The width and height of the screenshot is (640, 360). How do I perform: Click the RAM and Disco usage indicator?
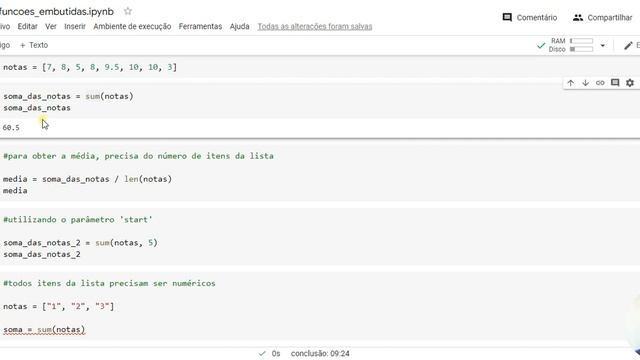tap(571, 45)
